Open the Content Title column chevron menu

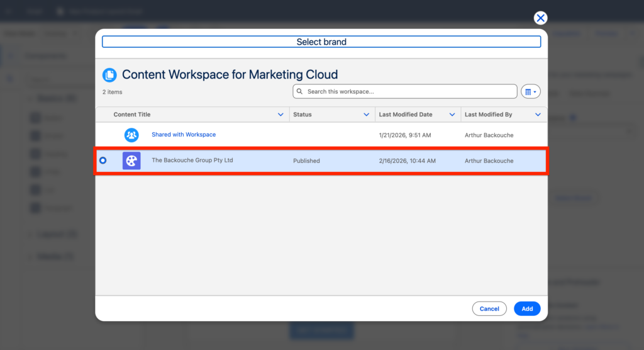point(280,115)
